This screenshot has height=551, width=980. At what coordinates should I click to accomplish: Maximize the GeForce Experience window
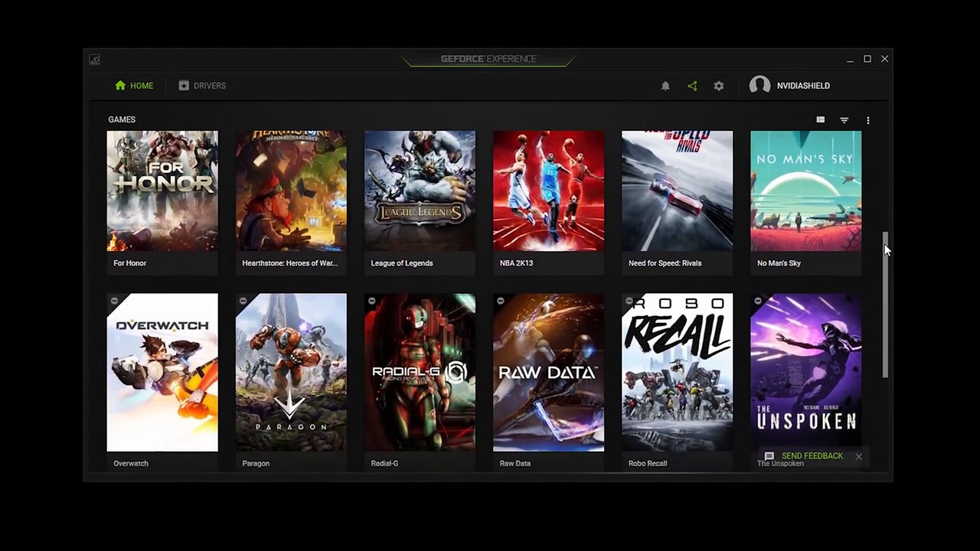(x=867, y=59)
